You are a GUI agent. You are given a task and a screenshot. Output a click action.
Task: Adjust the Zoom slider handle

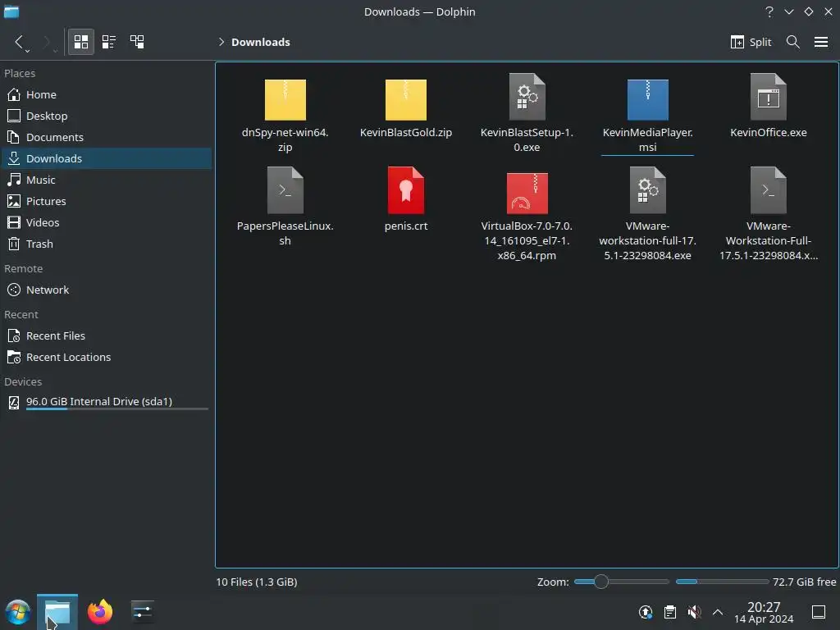pyautogui.click(x=601, y=582)
